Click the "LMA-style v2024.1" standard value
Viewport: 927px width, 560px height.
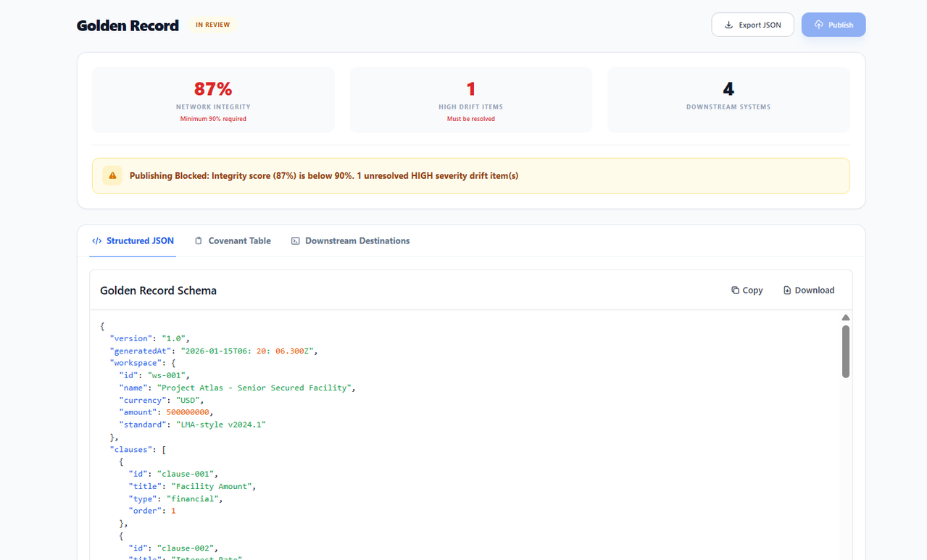click(221, 425)
